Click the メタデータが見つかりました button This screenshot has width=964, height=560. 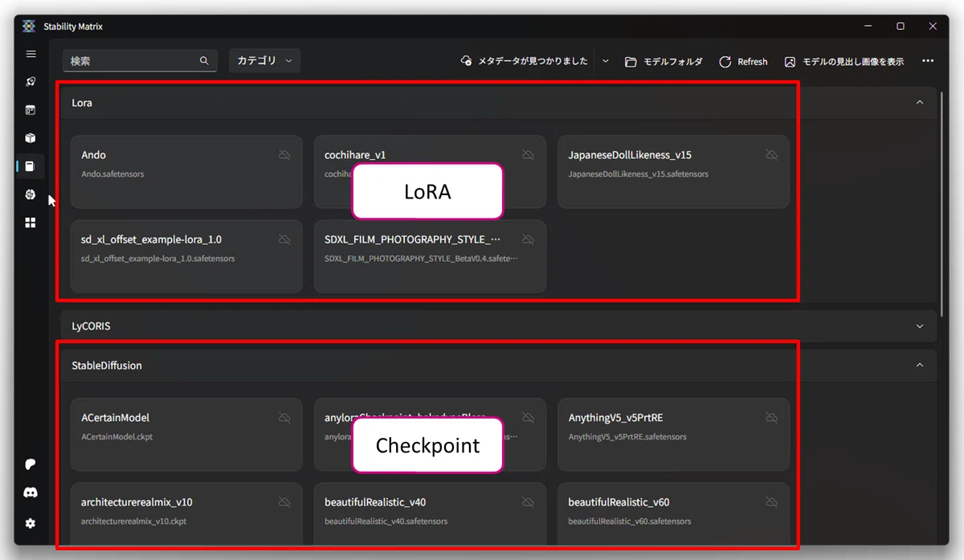[525, 61]
